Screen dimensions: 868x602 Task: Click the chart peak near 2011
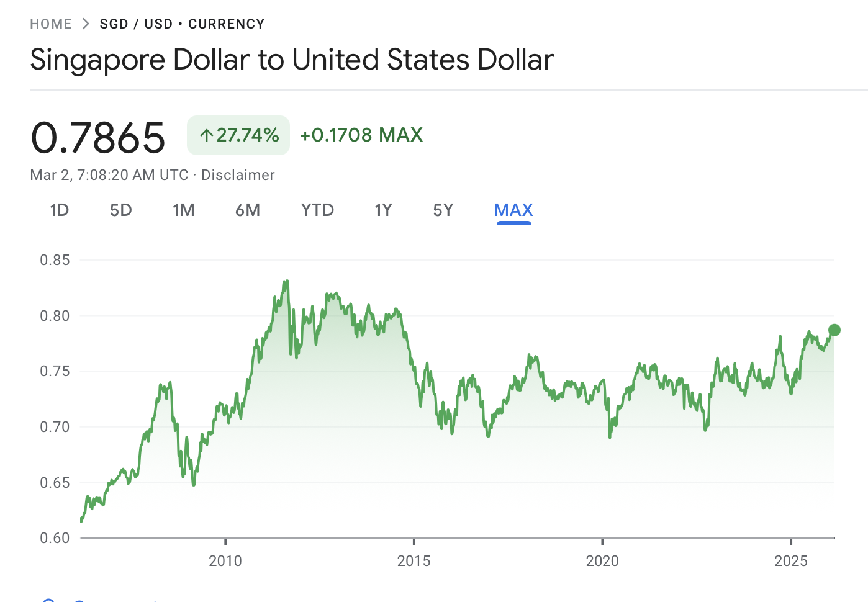tap(286, 281)
